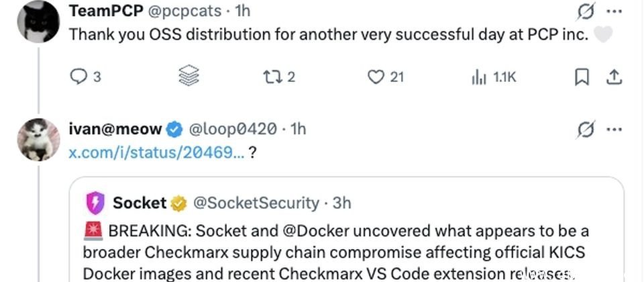This screenshot has height=282, width=644.
Task: Click ivan@meow's blue verified badge
Action: 174,130
